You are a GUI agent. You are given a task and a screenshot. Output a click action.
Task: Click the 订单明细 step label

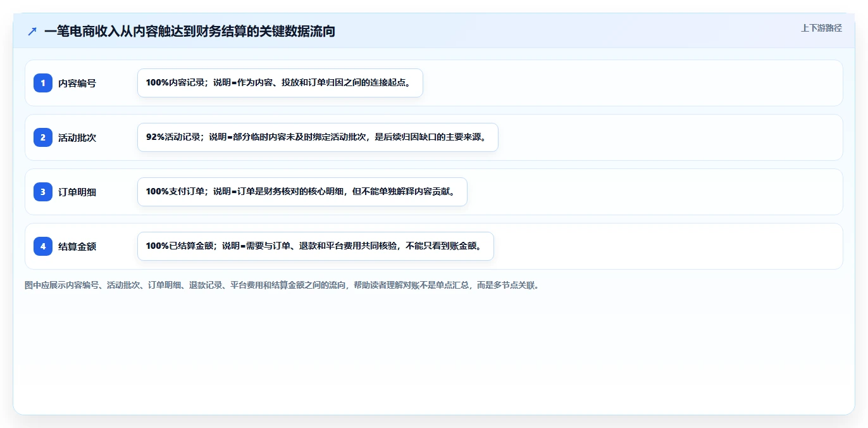tap(77, 192)
